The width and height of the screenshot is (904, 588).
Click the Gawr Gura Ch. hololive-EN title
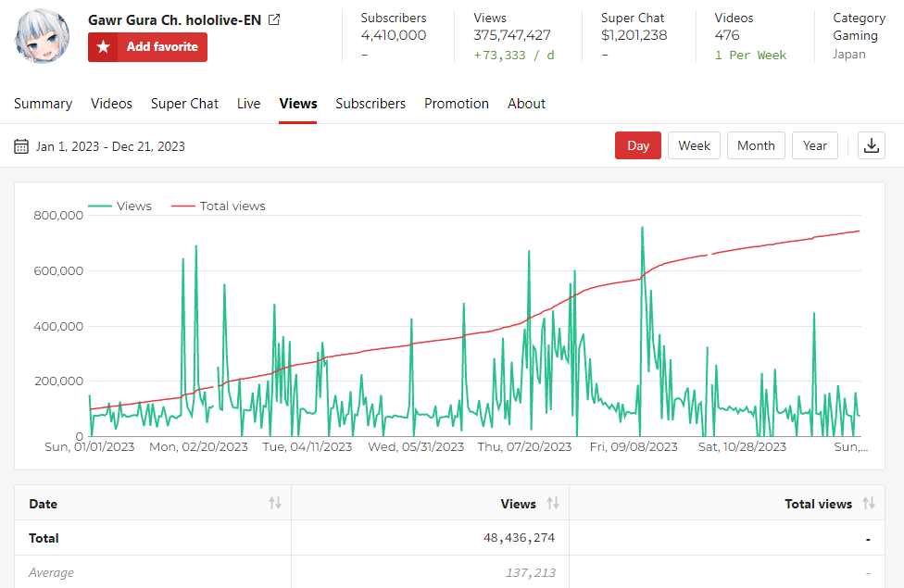[174, 20]
